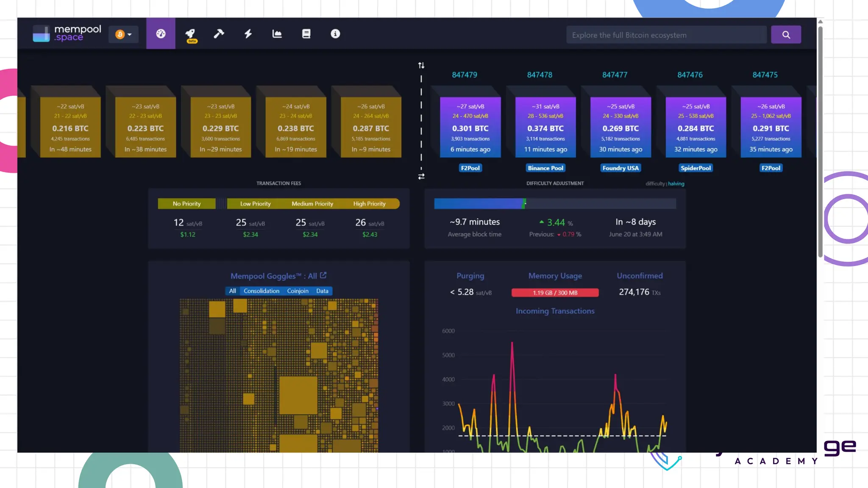Open the About info icon

click(335, 34)
